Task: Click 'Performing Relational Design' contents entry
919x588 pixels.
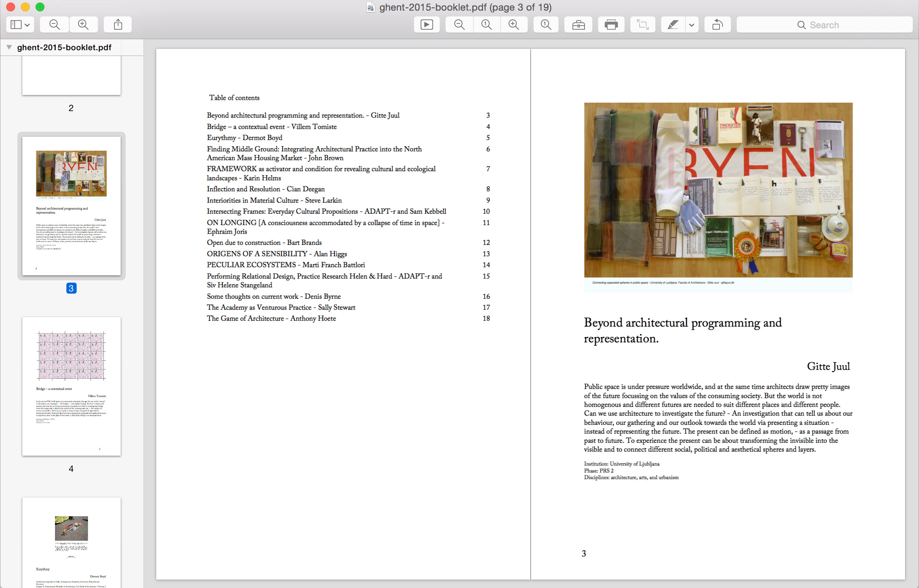Action: point(324,281)
